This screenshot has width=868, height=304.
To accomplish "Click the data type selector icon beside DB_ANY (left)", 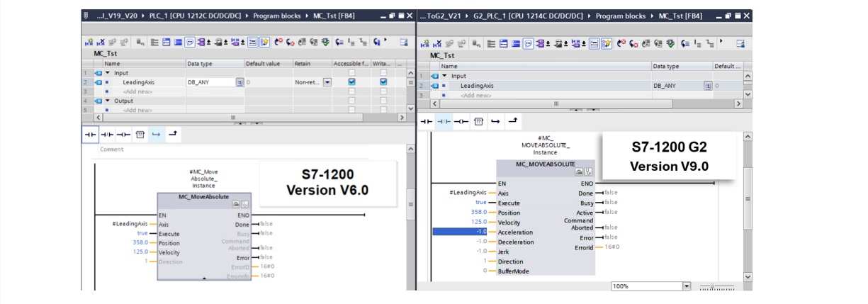I will [x=239, y=82].
